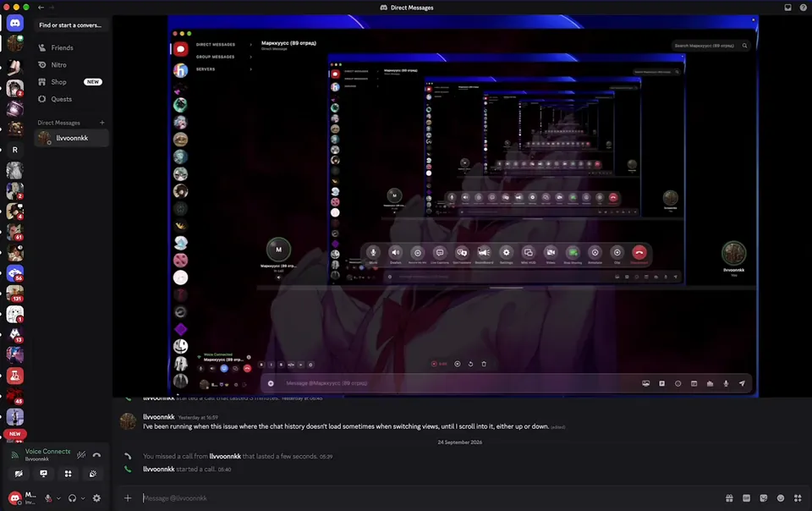Open the Quests page
This screenshot has width=812, height=511.
pyautogui.click(x=71, y=99)
